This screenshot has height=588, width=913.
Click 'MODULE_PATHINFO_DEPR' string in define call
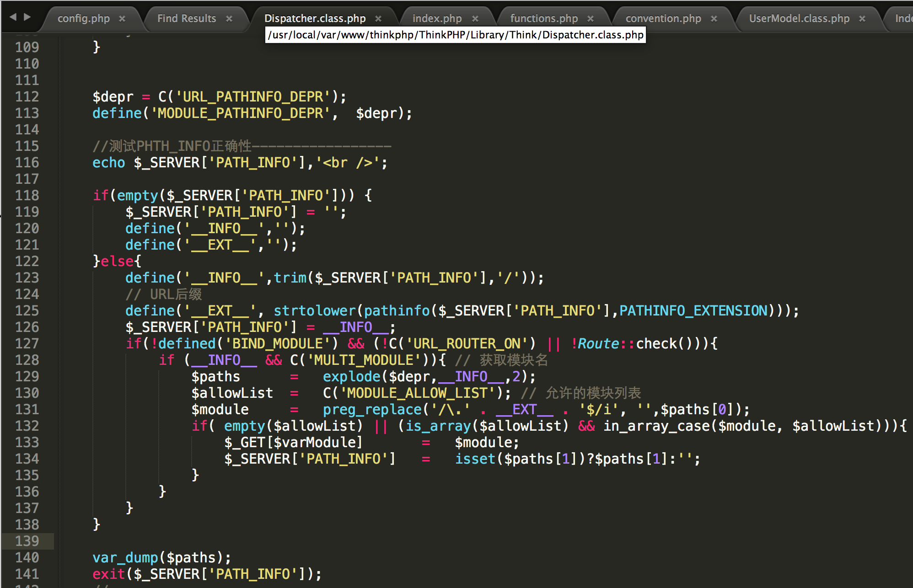pyautogui.click(x=241, y=113)
